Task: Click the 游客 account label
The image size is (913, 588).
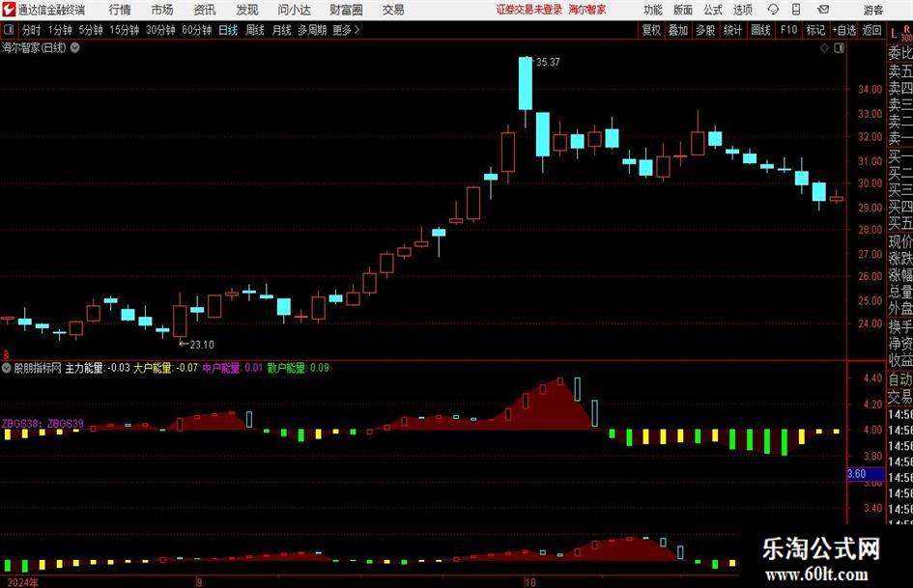Action: (x=872, y=10)
